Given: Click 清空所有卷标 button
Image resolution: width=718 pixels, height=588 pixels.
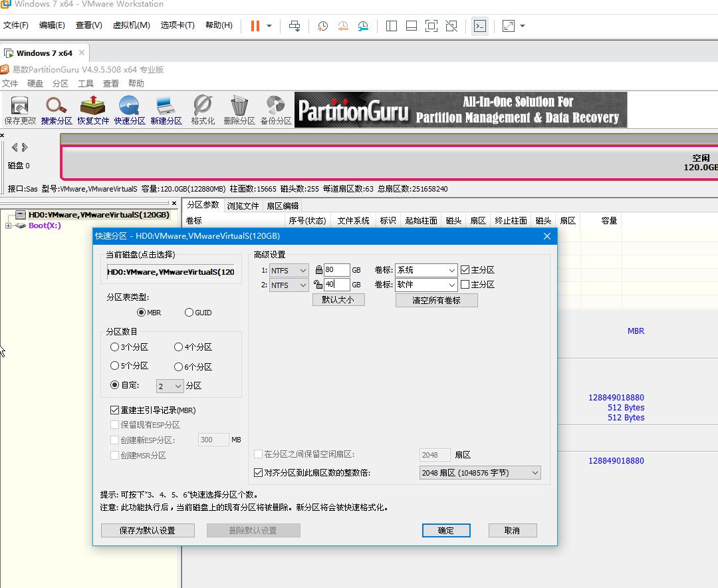Looking at the screenshot, I should (436, 300).
